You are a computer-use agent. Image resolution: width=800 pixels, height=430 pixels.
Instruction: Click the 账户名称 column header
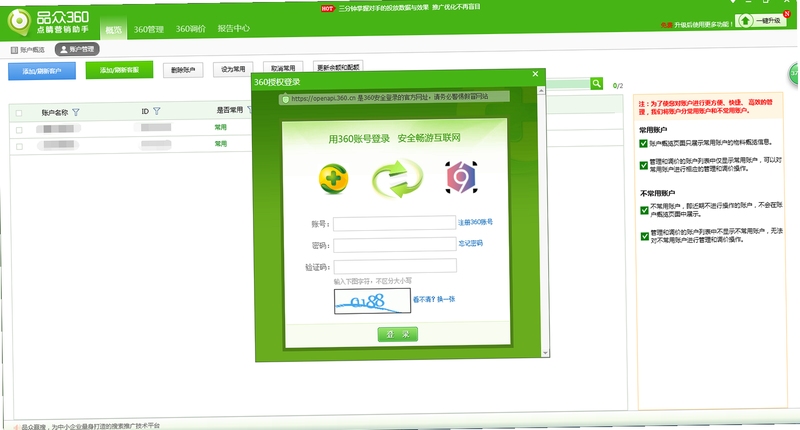pyautogui.click(x=55, y=113)
